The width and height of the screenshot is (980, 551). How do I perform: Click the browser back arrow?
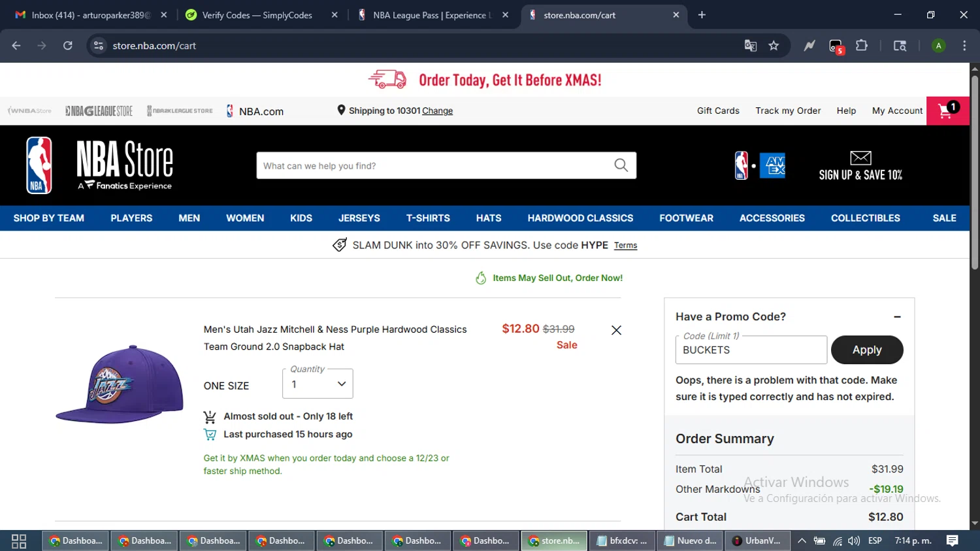click(x=16, y=46)
